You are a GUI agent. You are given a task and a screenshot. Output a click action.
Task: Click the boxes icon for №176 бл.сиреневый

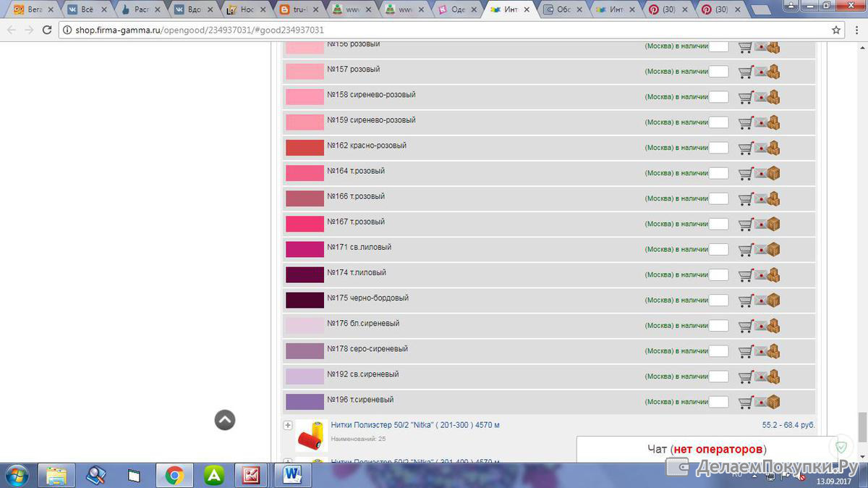pos(773,325)
